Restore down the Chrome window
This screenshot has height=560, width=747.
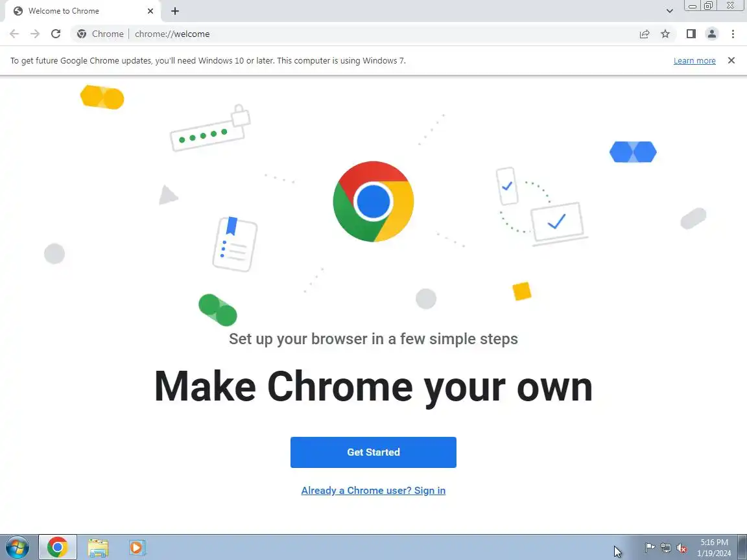click(708, 5)
